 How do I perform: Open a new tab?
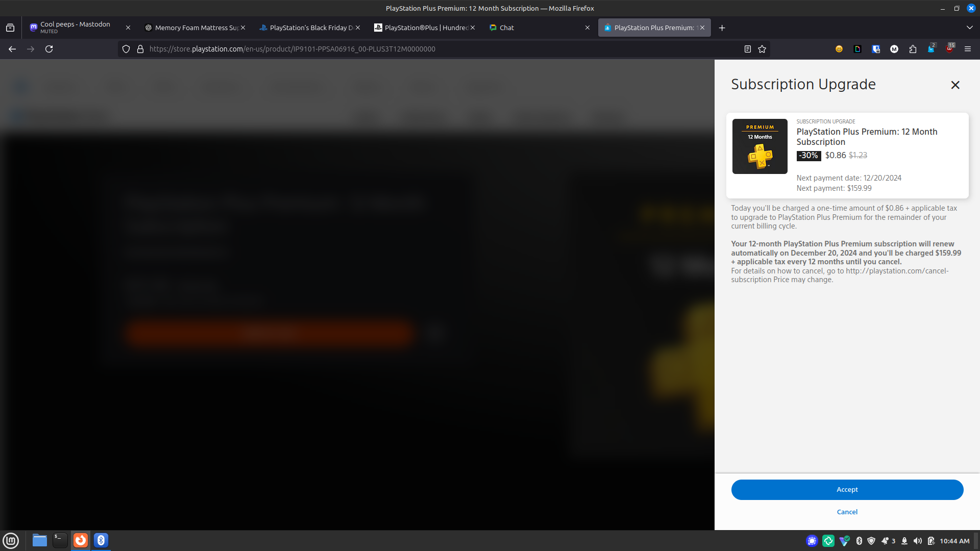pos(722,28)
